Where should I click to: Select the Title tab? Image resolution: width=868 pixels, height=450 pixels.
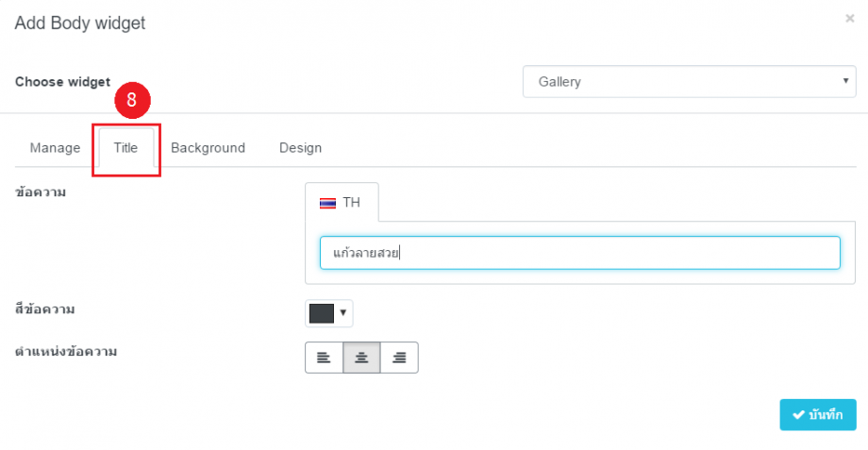coord(125,148)
